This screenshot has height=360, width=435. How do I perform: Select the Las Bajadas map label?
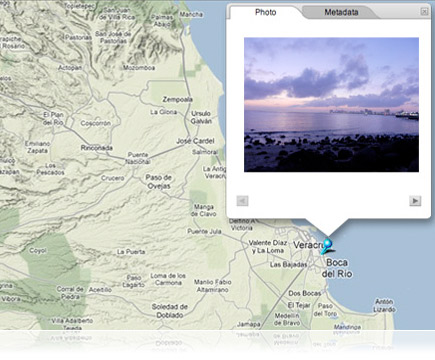point(288,265)
